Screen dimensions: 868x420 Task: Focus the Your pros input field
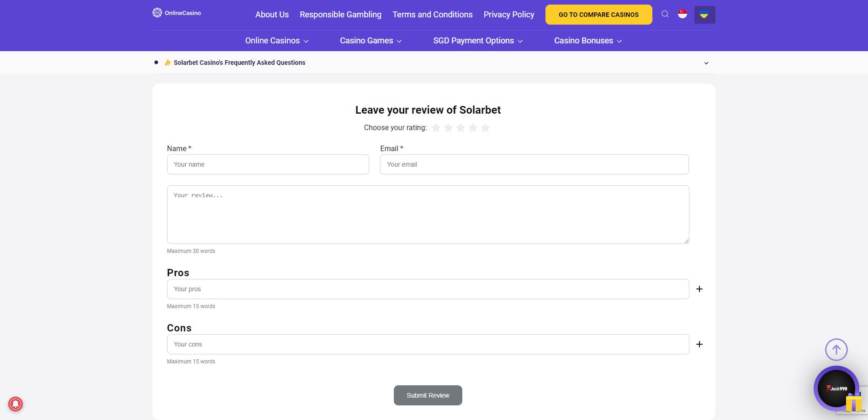(428, 289)
